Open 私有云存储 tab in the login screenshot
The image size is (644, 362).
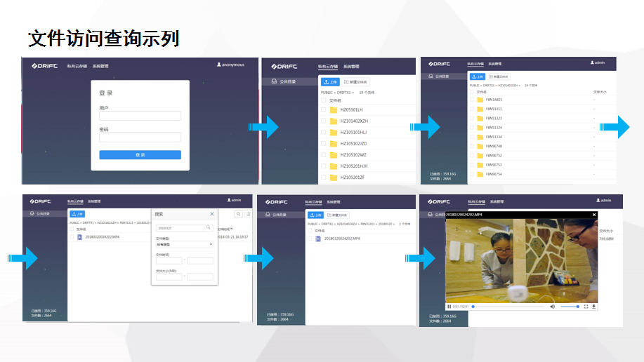coord(77,66)
